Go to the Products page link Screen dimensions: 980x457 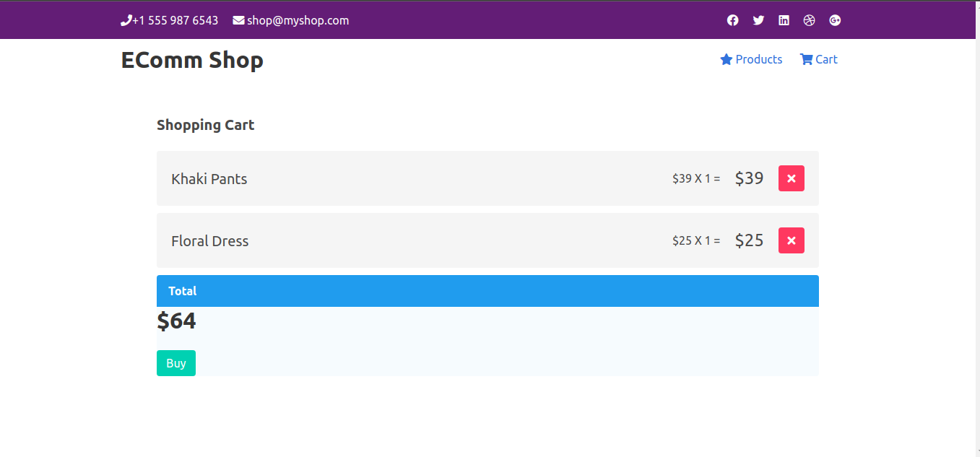click(751, 59)
